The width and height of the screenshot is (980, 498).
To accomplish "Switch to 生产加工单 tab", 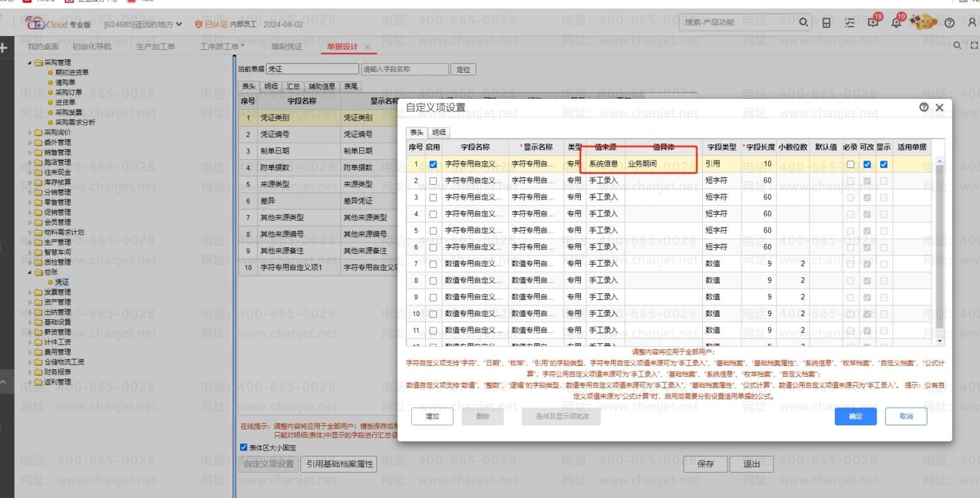I will point(155,47).
